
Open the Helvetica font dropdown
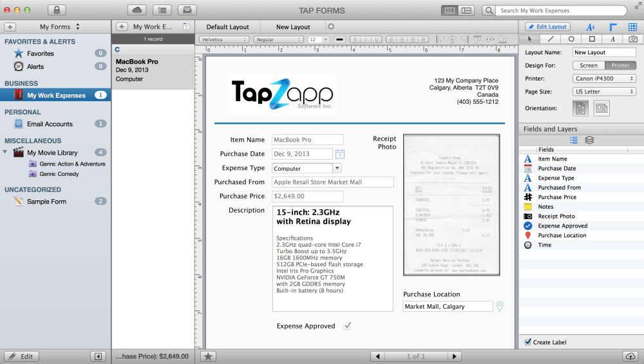pos(225,39)
